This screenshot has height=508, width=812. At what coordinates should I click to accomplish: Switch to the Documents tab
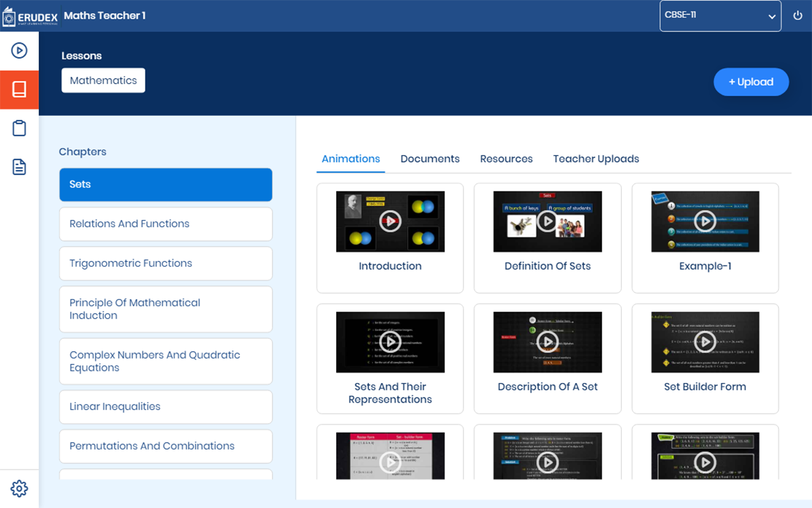coord(430,159)
